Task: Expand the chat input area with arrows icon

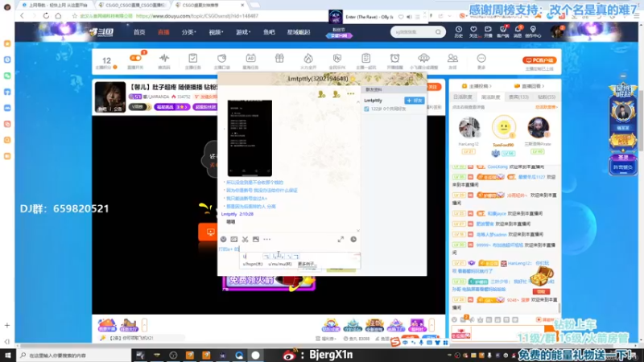Action: 341,239
